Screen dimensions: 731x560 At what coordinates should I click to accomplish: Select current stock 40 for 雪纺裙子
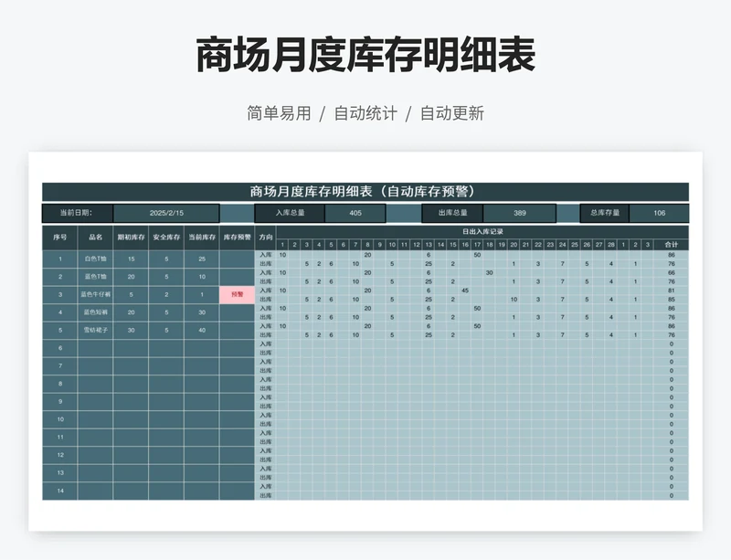tap(202, 330)
